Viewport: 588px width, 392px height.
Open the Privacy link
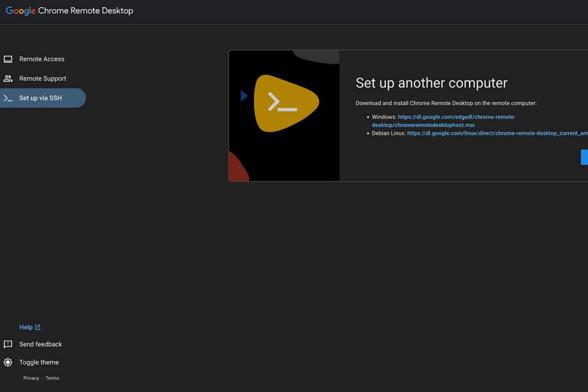click(31, 378)
